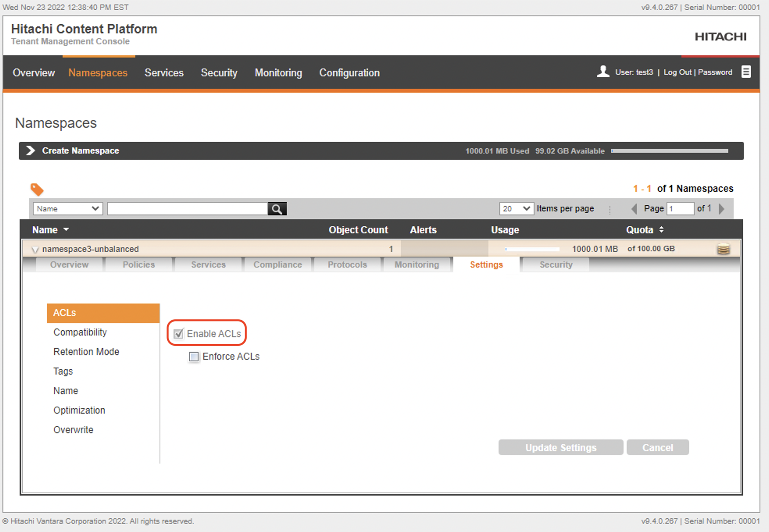
Task: Select ACLs in the settings sidebar
Action: 103,313
